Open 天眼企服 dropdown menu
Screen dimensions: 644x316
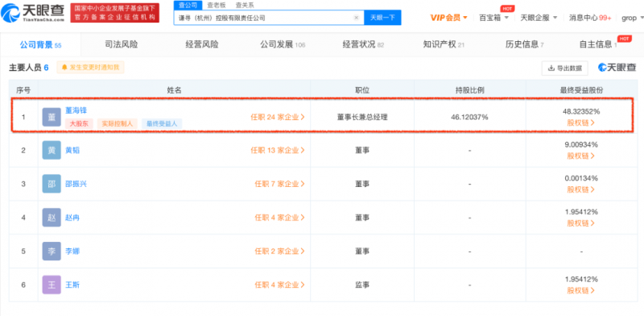click(x=539, y=18)
